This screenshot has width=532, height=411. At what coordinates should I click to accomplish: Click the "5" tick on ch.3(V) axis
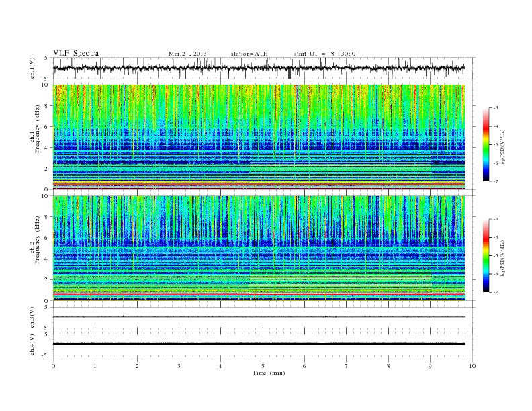[x=47, y=307]
